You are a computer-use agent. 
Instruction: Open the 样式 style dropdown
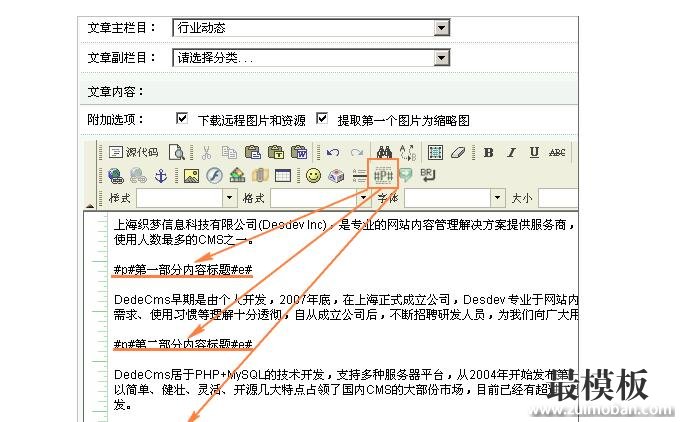(x=187, y=198)
